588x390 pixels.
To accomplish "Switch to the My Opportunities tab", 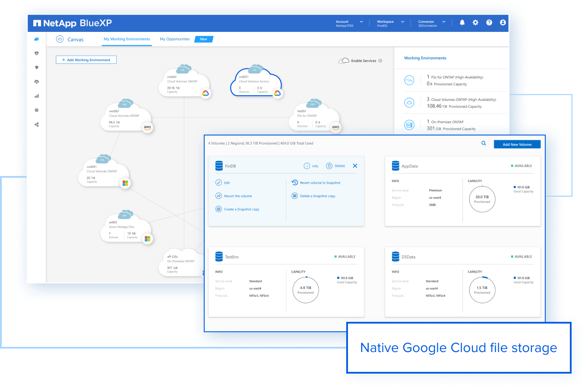I will click(x=174, y=39).
